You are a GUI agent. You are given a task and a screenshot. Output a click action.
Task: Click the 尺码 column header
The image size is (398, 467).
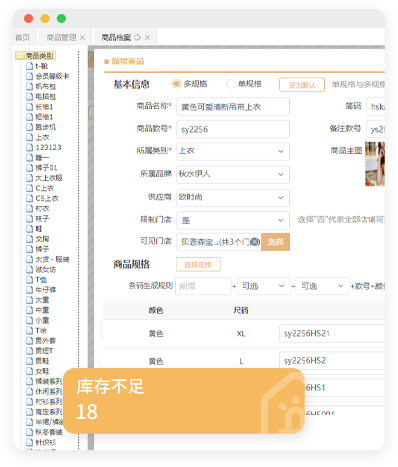pos(241,310)
